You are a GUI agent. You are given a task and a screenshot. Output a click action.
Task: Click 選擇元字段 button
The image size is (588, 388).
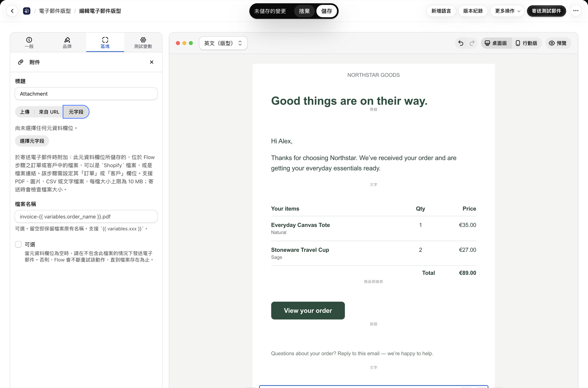click(x=32, y=141)
